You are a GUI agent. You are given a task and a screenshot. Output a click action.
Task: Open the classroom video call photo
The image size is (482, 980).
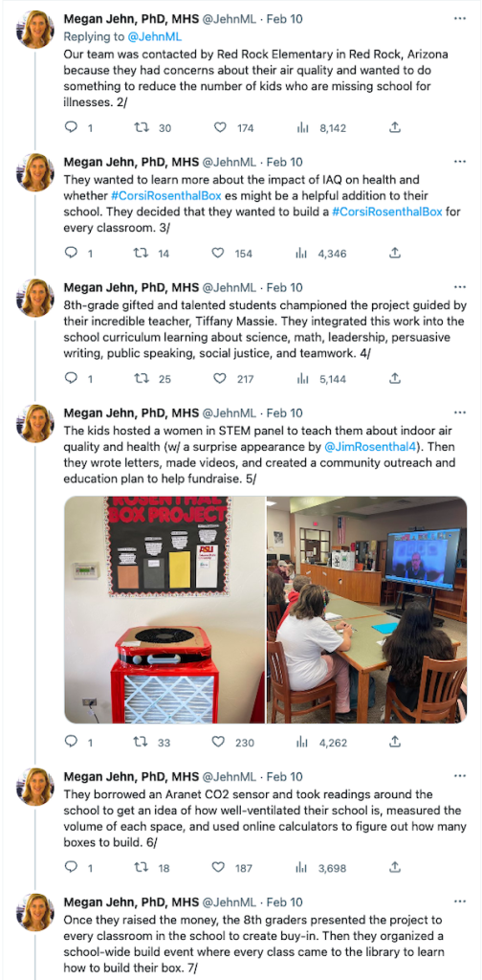(367, 610)
